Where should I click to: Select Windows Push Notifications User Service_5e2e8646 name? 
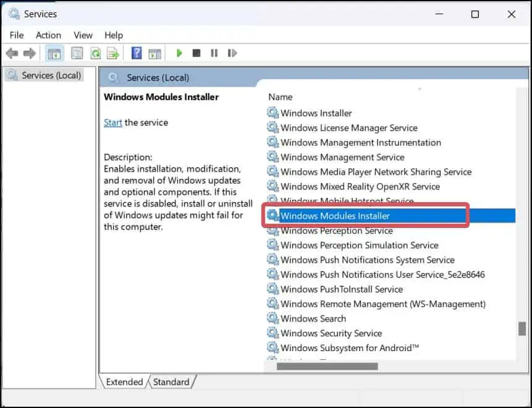click(382, 274)
